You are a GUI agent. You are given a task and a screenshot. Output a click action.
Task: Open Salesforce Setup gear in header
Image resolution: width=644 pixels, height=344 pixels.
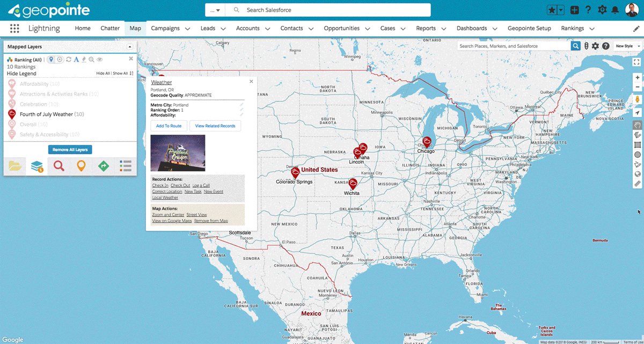[602, 10]
